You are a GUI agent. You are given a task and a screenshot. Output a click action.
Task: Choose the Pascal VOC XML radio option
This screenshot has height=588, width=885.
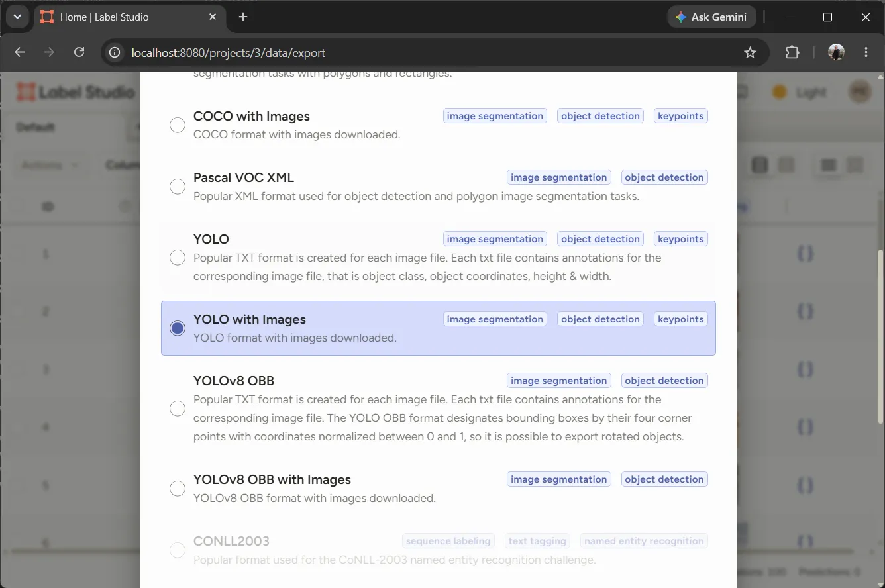pos(178,186)
